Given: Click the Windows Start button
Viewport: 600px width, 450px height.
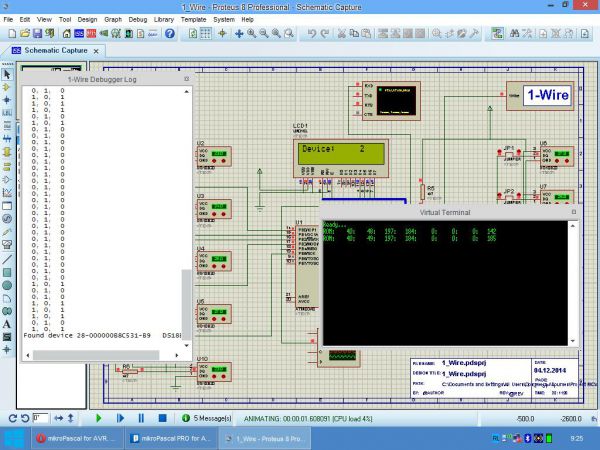Looking at the screenshot, I should click(x=14, y=439).
